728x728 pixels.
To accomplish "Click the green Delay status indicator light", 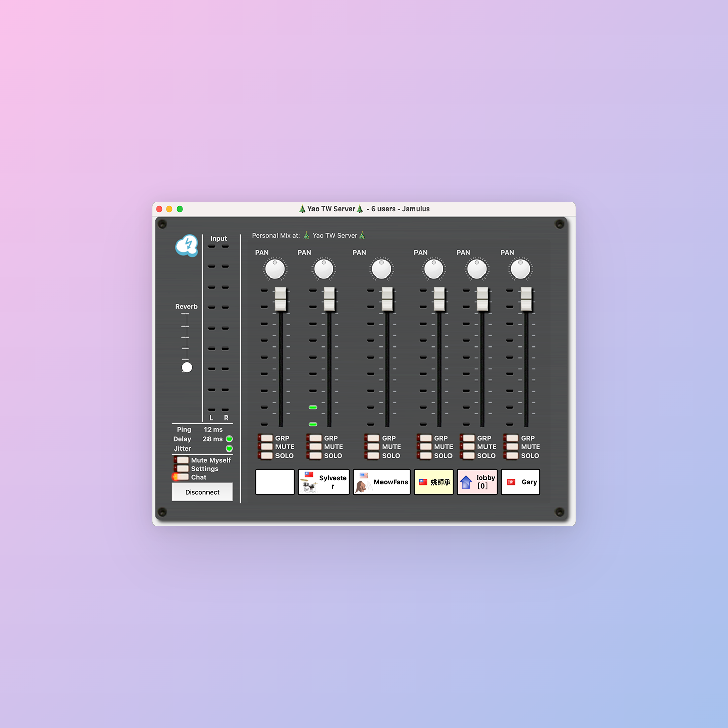I will pos(229,439).
